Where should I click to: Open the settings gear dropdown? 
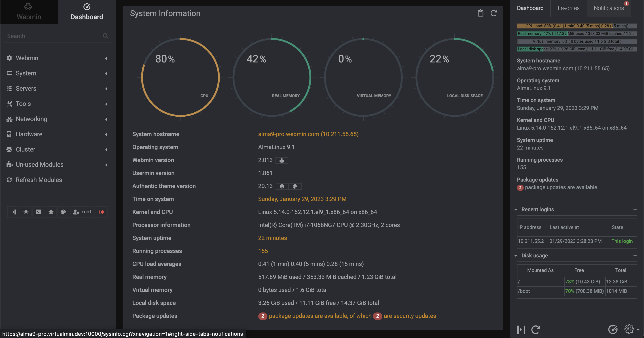coord(630,329)
